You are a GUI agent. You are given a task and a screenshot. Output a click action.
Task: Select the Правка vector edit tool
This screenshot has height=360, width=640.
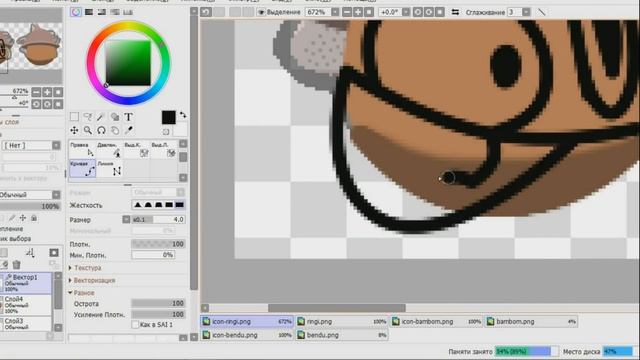pos(82,149)
